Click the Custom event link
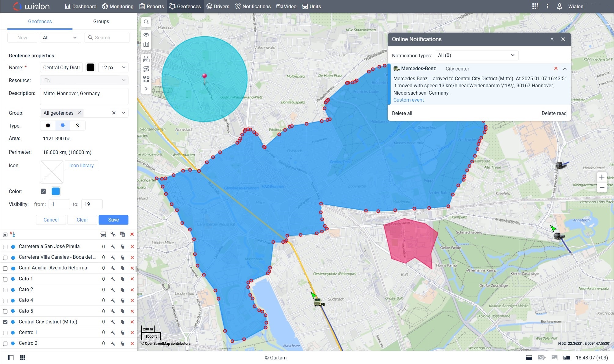The image size is (614, 364). tap(408, 100)
